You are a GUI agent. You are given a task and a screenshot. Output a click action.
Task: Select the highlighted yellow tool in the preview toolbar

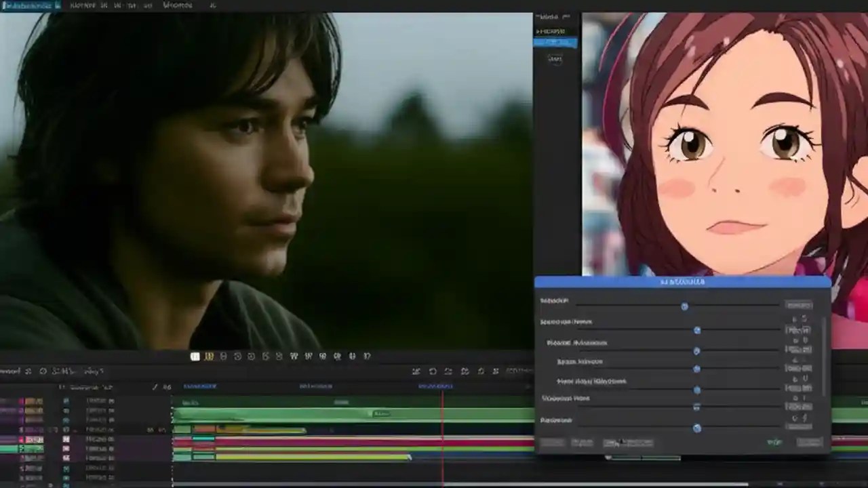click(x=209, y=356)
